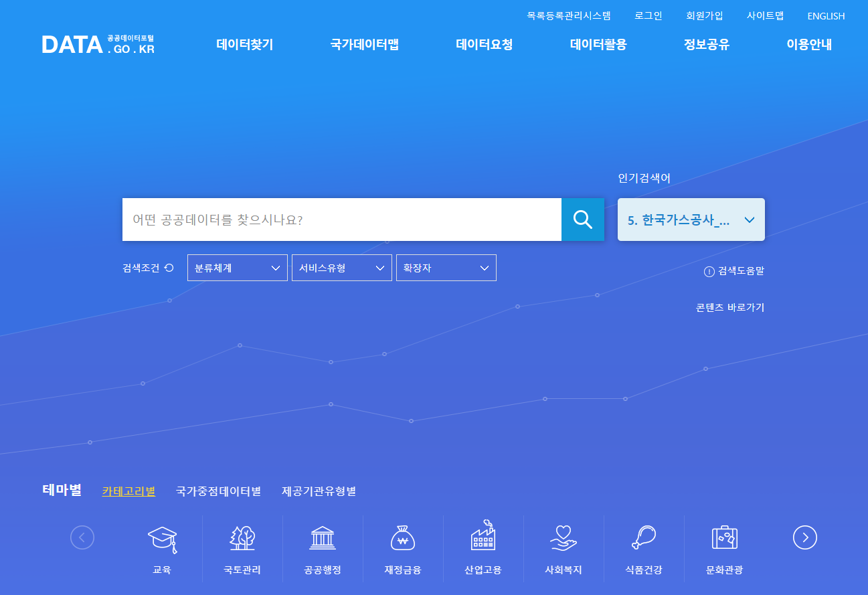Expand the 인기검색어 popular keywords list
Image resolution: width=868 pixels, height=595 pixels.
pos(691,220)
